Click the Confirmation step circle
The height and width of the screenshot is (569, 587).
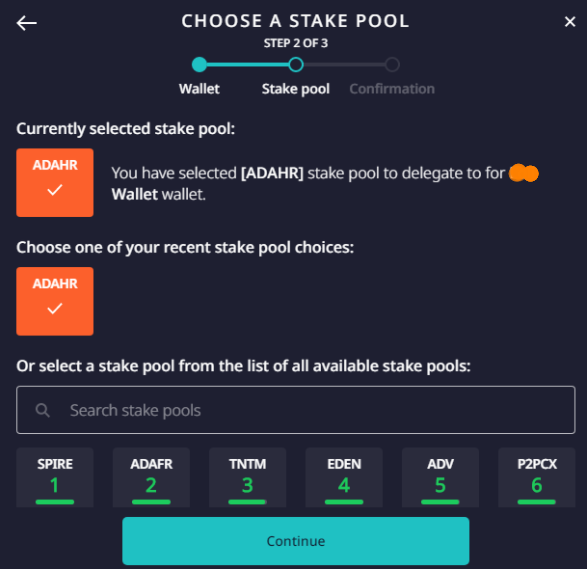(392, 64)
